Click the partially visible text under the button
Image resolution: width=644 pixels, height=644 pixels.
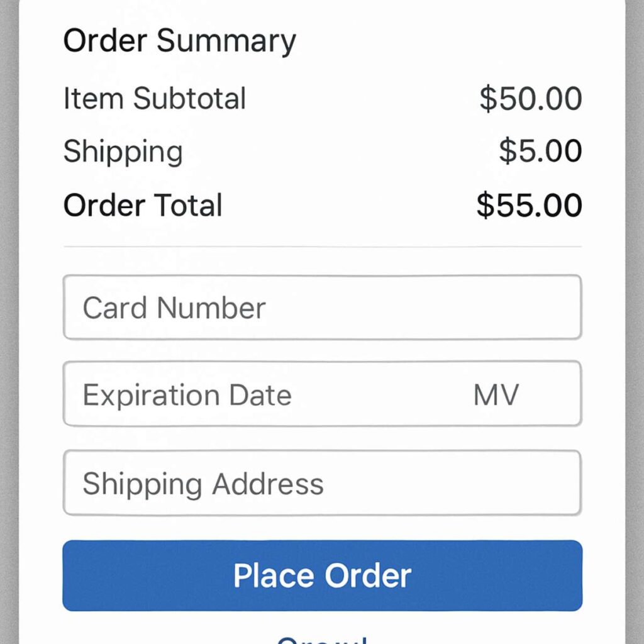[x=322, y=638]
